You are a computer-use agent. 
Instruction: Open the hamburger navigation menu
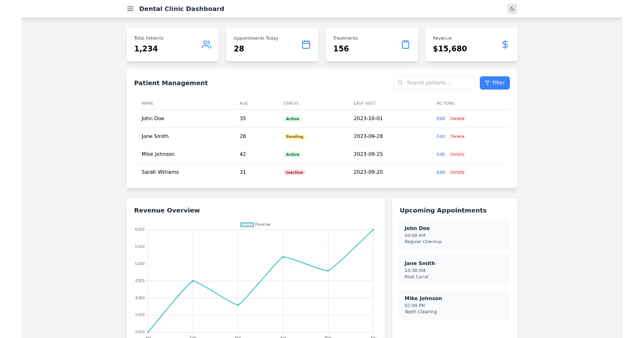(x=130, y=9)
